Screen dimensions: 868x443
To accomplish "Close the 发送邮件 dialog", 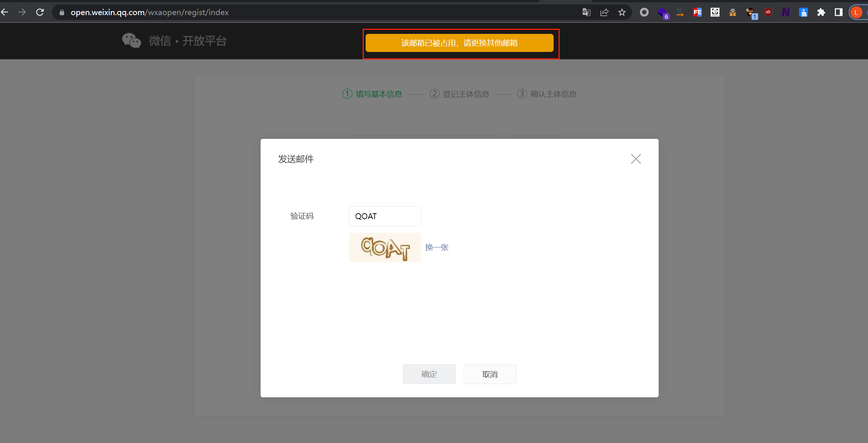I will [636, 159].
